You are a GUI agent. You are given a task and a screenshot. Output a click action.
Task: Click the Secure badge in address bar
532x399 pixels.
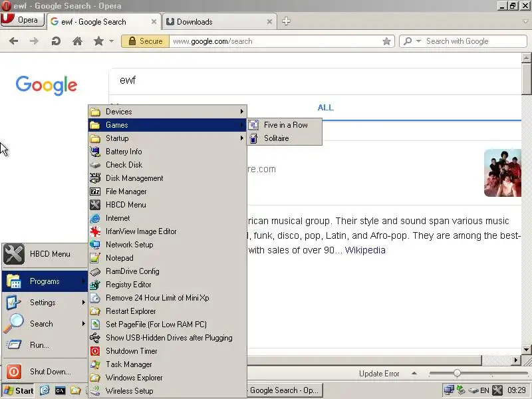click(145, 41)
